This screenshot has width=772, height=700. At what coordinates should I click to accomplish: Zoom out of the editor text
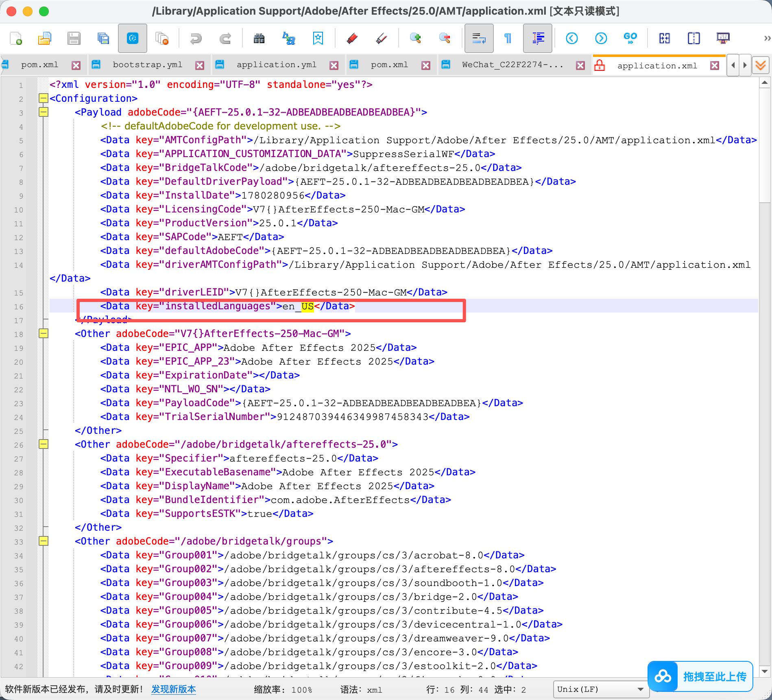tap(445, 38)
